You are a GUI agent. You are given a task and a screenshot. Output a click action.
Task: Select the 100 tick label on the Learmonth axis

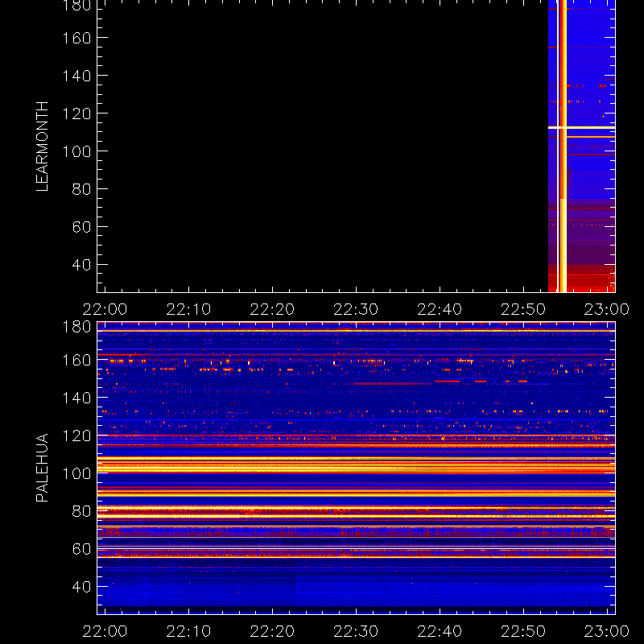click(x=76, y=151)
